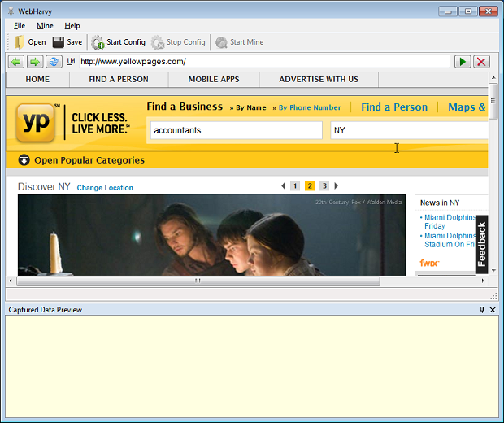Click the Url address field
This screenshot has height=423, width=504.
click(x=264, y=62)
